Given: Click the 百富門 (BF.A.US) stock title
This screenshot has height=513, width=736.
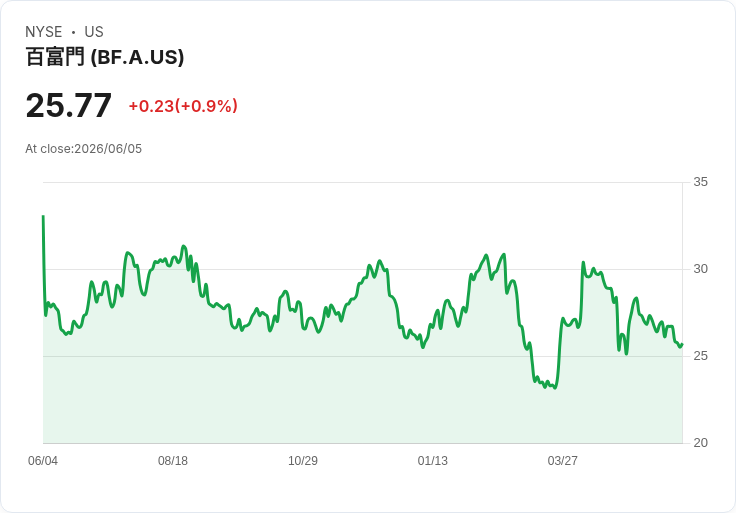Looking at the screenshot, I should click(x=105, y=57).
